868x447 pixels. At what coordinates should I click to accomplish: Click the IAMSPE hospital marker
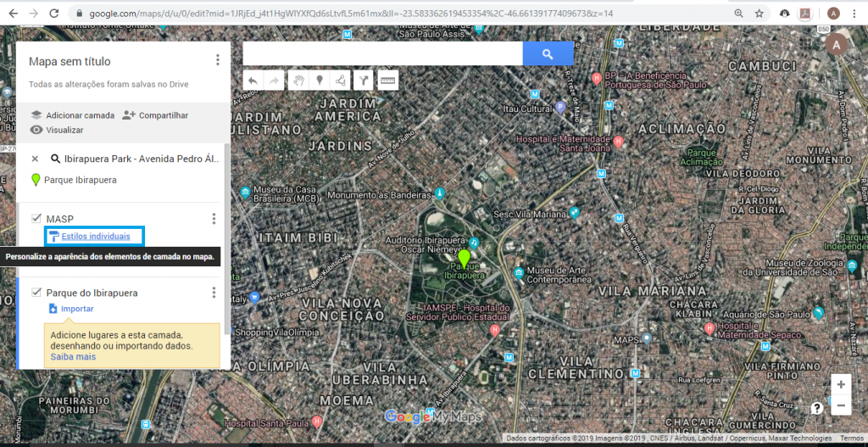click(x=495, y=331)
